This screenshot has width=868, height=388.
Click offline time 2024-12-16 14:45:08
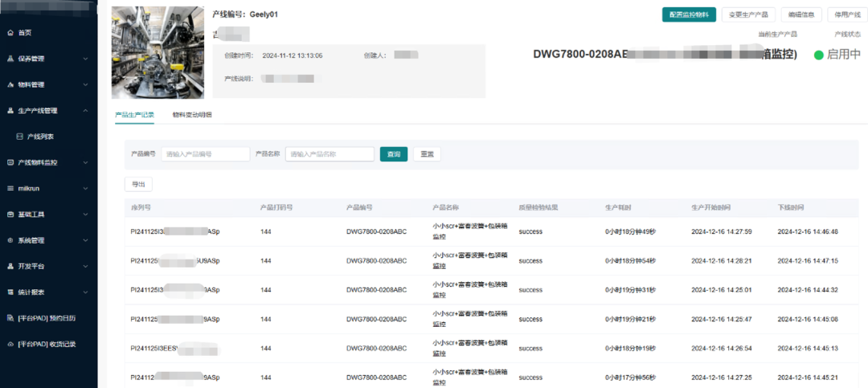click(808, 320)
